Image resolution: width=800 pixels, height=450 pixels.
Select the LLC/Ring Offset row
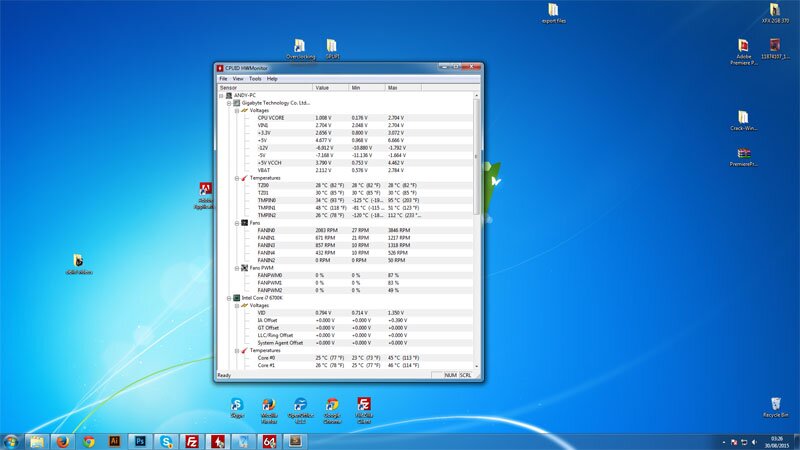(345, 335)
